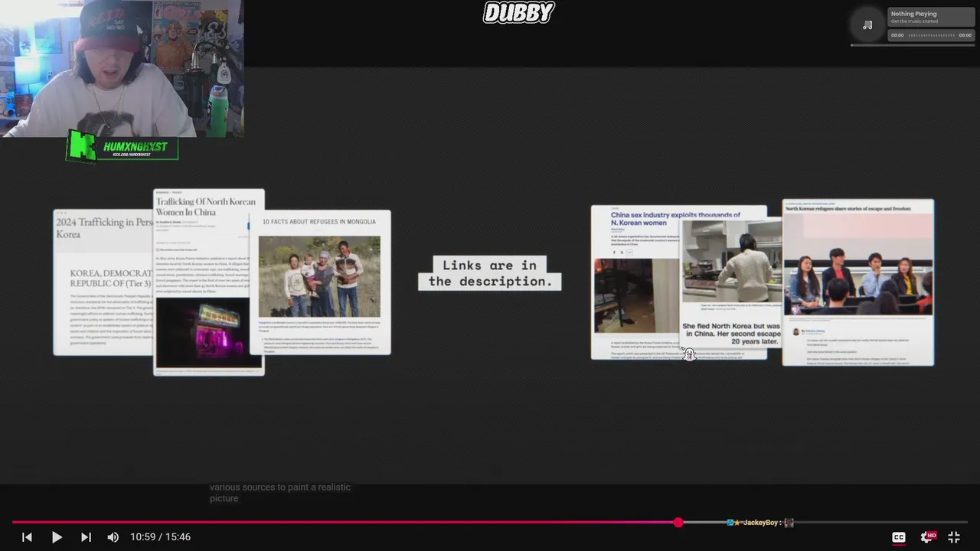Click the Links are in the description text
This screenshot has height=551, width=980.
pos(489,273)
